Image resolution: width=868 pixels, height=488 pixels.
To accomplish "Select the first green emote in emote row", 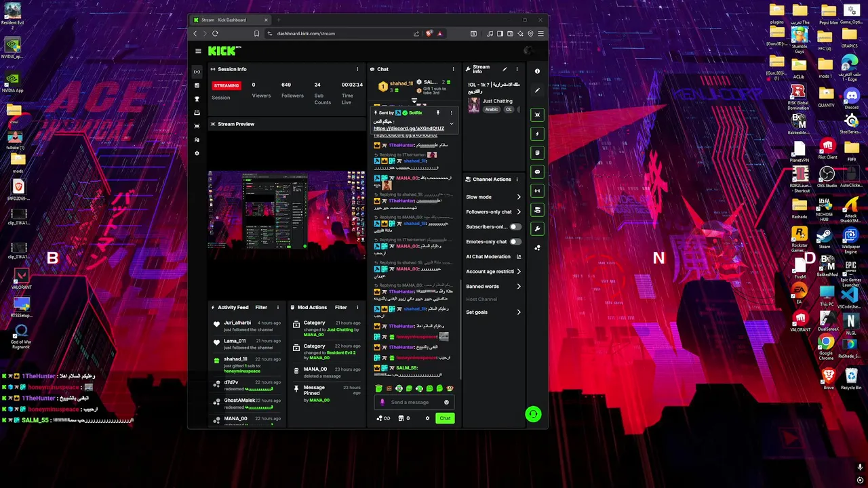I will tap(378, 388).
